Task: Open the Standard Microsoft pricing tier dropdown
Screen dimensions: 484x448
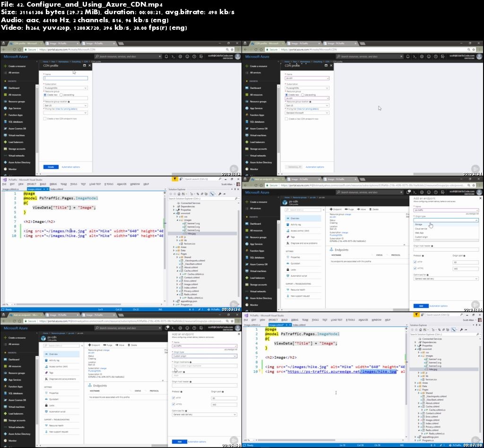Action: [x=307, y=113]
